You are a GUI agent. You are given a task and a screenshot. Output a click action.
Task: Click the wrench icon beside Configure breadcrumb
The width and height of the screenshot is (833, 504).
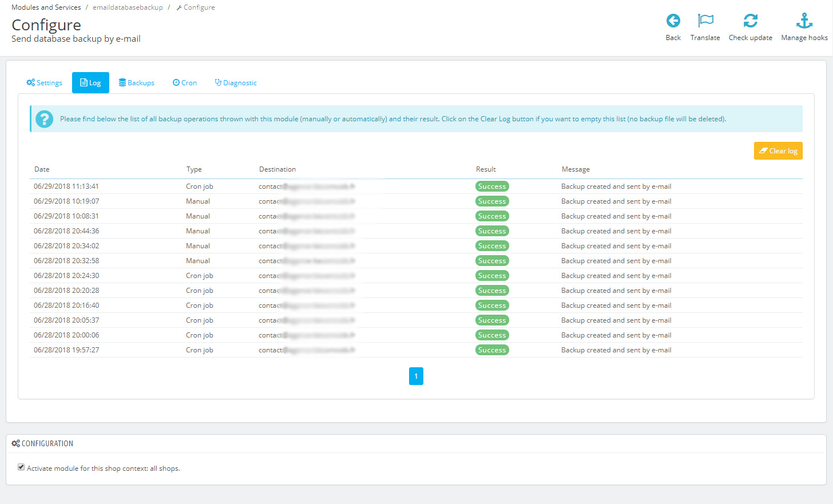click(179, 8)
